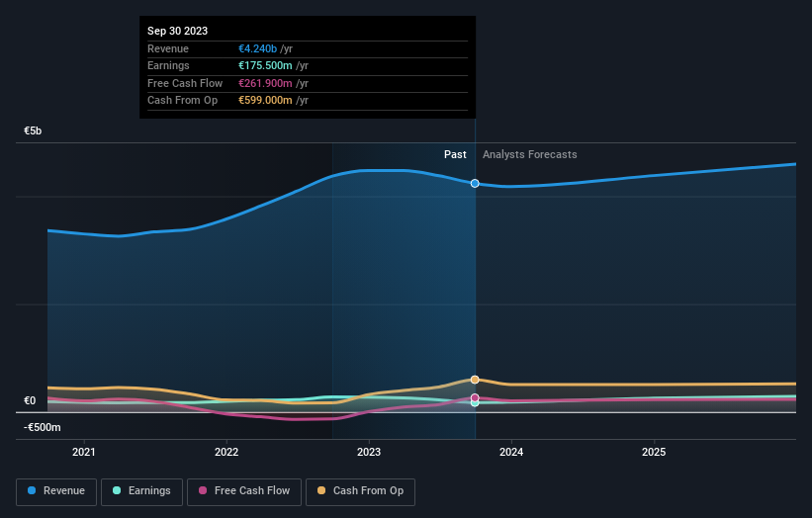Viewport: 812px width, 518px height.
Task: Toggle the Free Cash Flow legend button
Action: (244, 491)
